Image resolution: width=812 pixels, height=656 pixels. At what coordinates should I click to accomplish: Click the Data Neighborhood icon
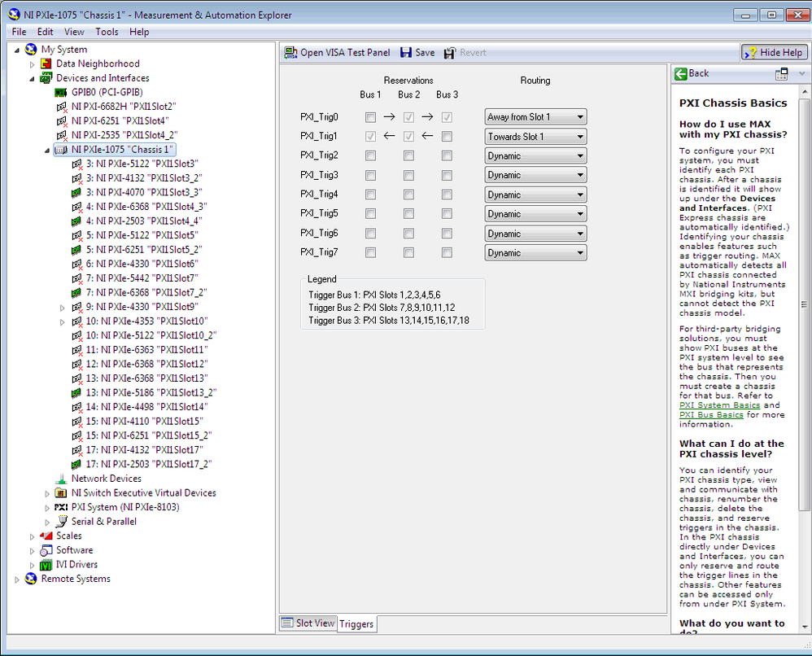point(46,63)
